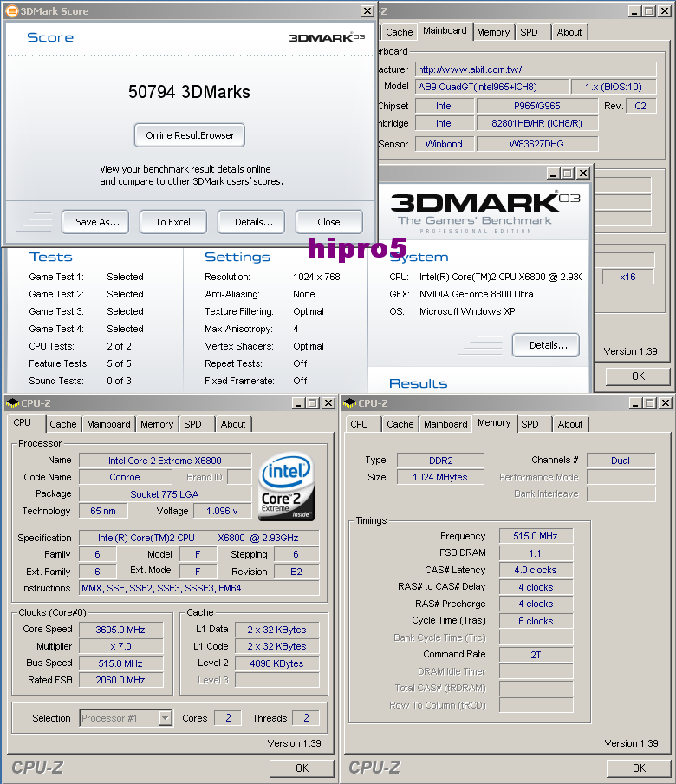Click the W83627DHG sensor field

point(537,144)
